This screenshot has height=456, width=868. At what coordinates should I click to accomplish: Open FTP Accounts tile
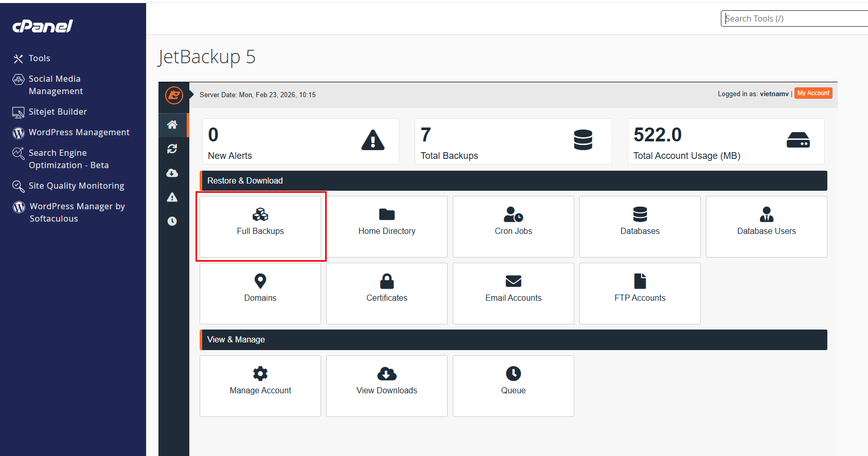[640, 294]
